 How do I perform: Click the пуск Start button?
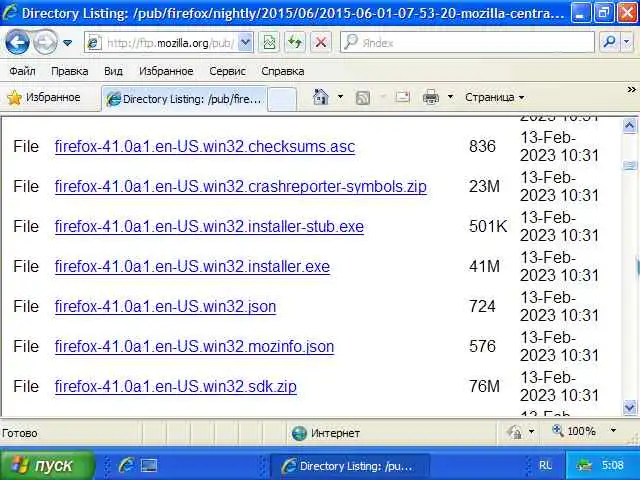[46, 465]
